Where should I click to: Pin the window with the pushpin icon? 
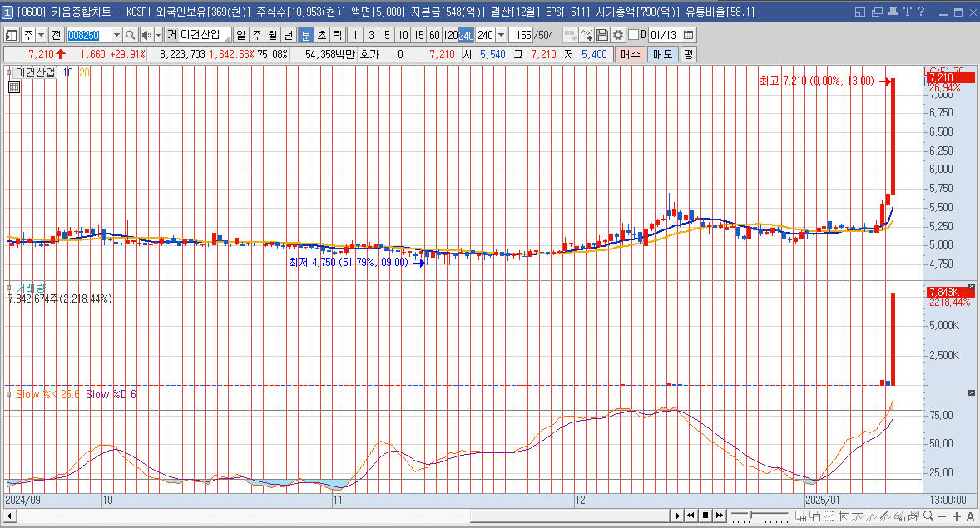893,12
